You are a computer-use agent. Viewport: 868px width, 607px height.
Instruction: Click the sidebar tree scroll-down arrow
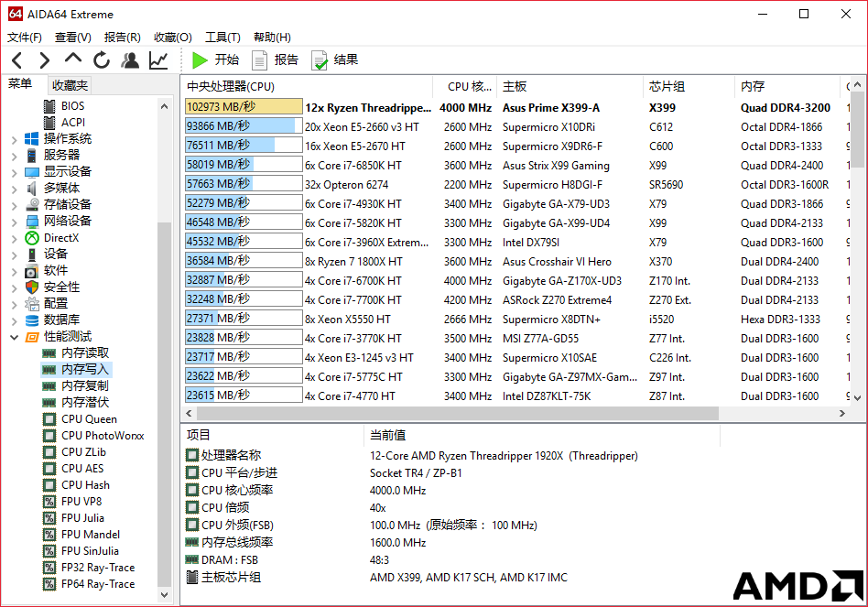pyautogui.click(x=165, y=595)
